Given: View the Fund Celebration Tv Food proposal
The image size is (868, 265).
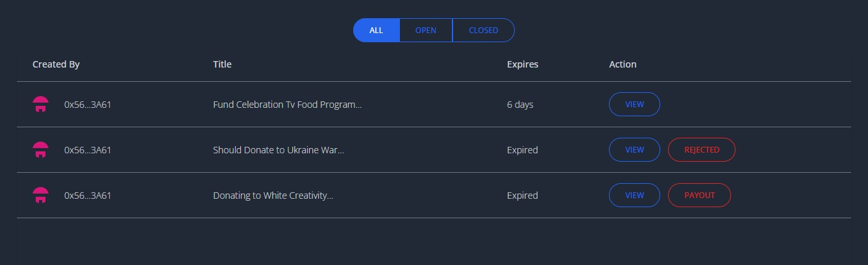Looking at the screenshot, I should click(x=634, y=105).
